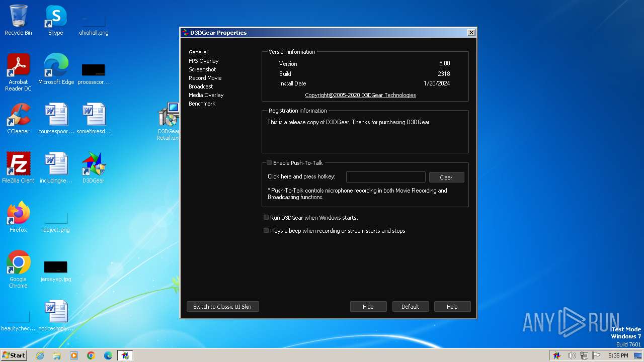Click Switch to Classic UI Skin

(222, 307)
